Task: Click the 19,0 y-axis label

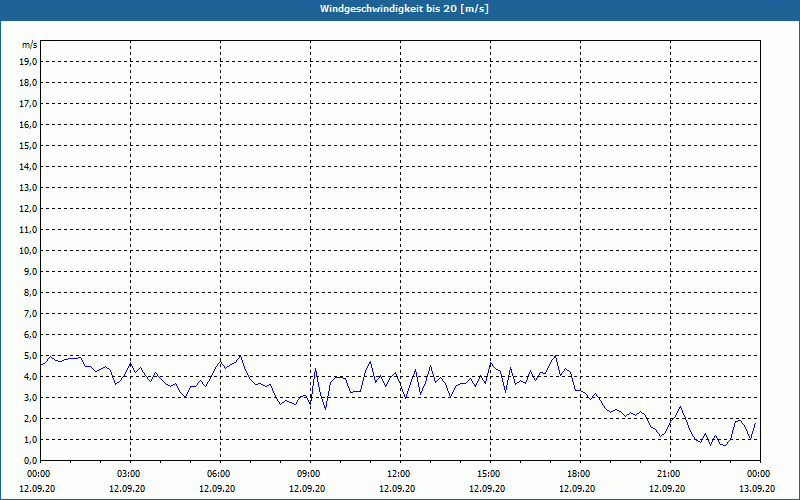Action: [29, 62]
